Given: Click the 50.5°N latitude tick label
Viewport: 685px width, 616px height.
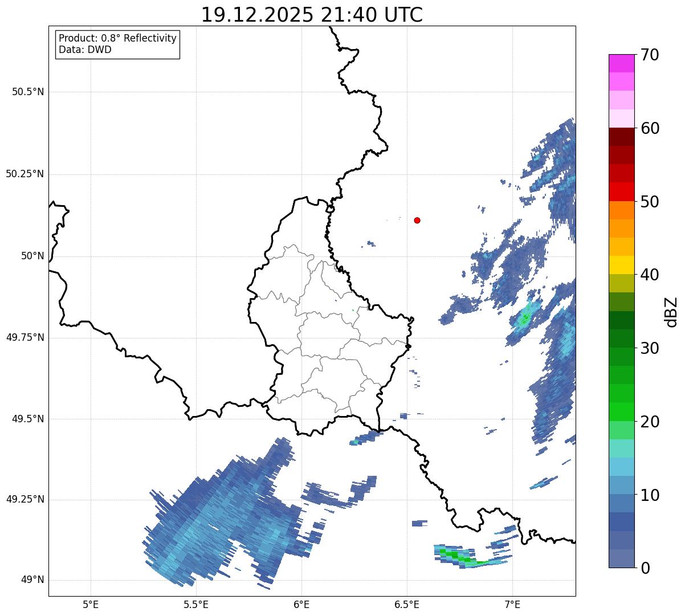Looking at the screenshot, I should click(x=28, y=92).
